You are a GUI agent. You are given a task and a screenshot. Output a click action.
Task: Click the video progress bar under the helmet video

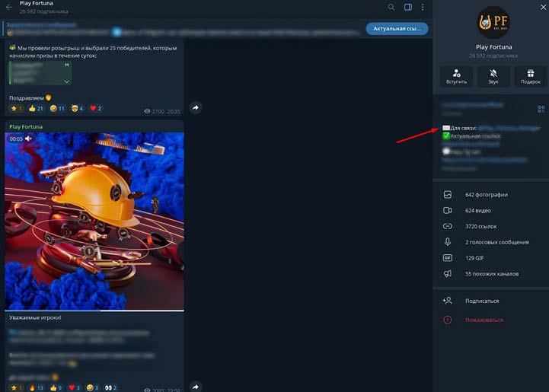click(x=94, y=310)
